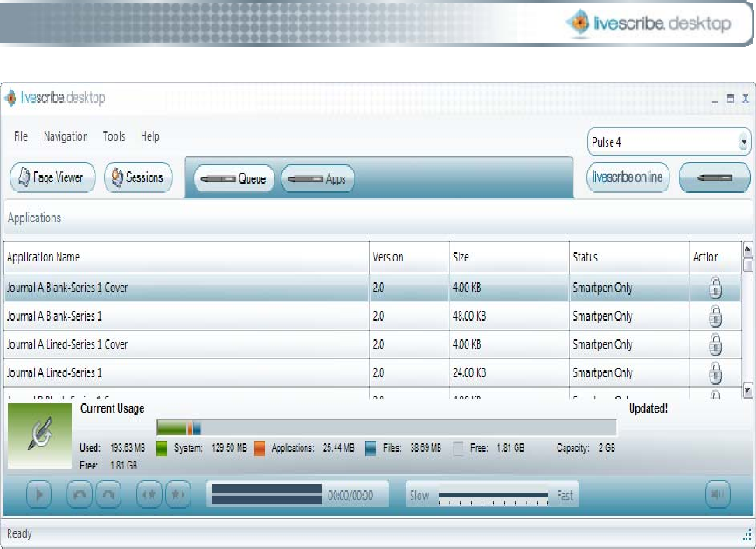The width and height of the screenshot is (756, 549).
Task: Open the Navigation menu
Action: pos(66,136)
